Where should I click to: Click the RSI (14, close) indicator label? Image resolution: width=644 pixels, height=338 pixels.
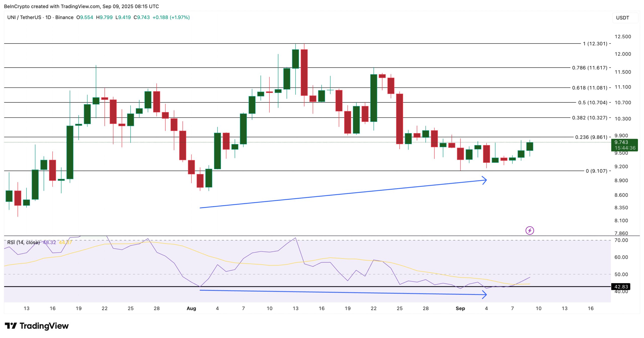(x=23, y=242)
